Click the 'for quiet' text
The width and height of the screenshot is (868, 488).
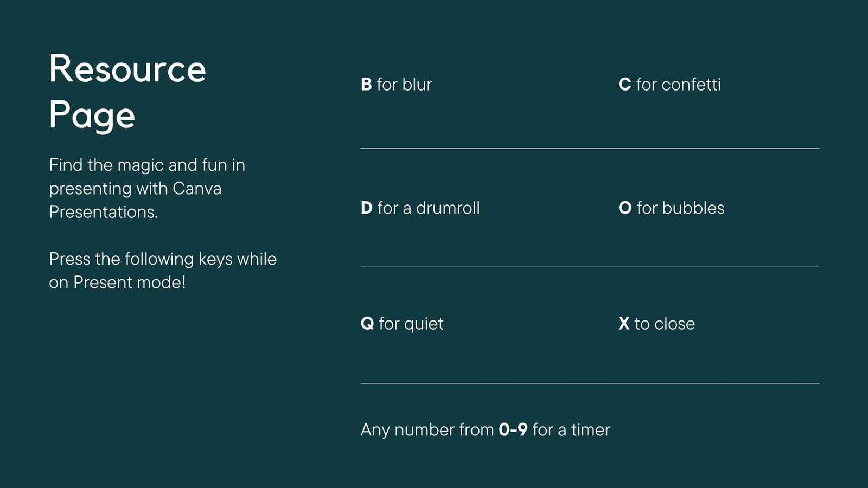point(411,324)
